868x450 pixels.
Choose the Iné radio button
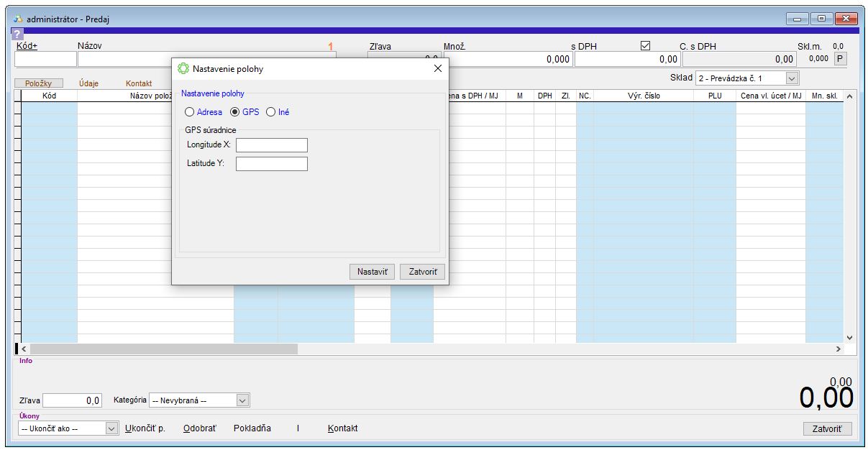click(271, 112)
